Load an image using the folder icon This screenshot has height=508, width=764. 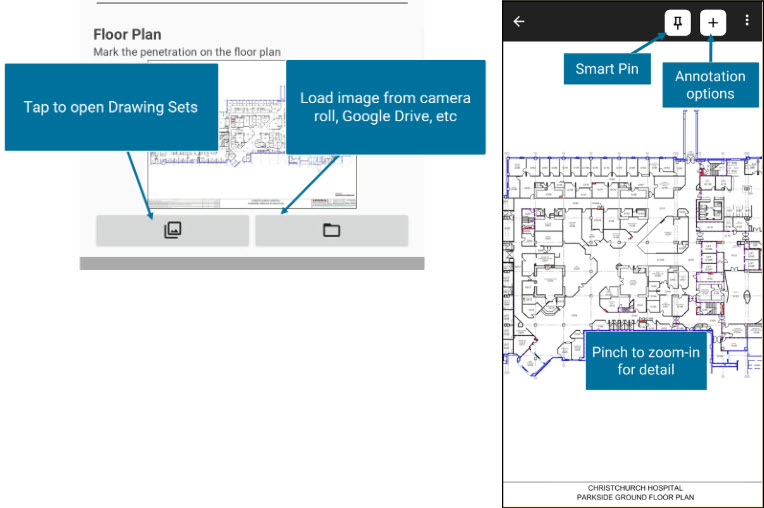click(x=331, y=230)
